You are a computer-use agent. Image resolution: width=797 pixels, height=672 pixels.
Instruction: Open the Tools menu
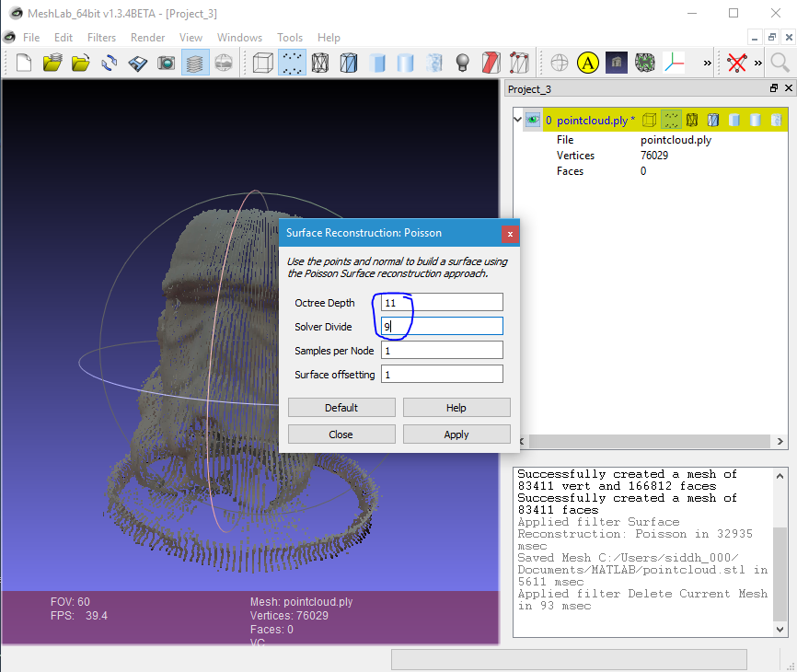click(x=290, y=38)
